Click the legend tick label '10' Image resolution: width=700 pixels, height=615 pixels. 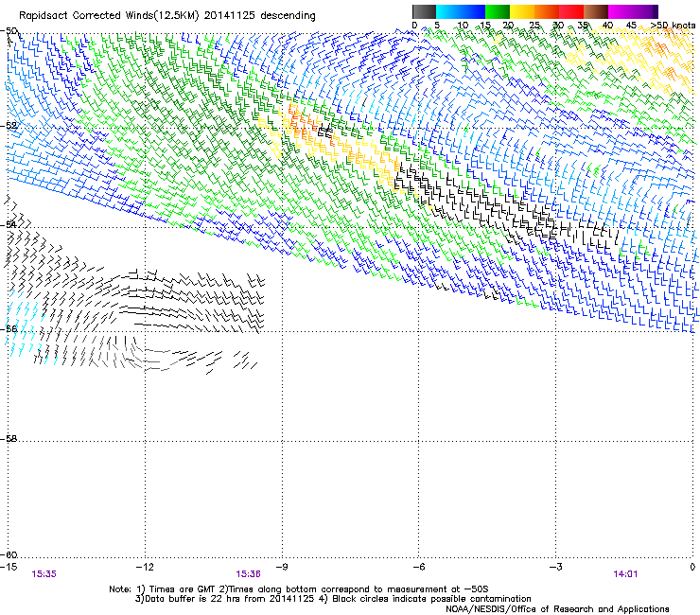(463, 26)
